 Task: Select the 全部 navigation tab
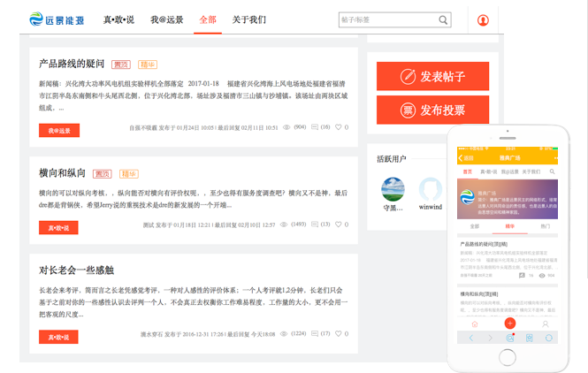click(x=208, y=19)
